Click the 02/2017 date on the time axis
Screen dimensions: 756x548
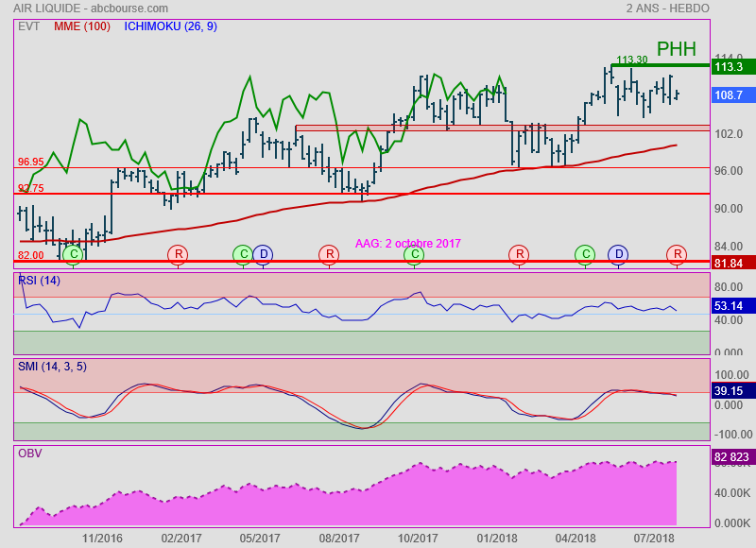click(x=181, y=539)
